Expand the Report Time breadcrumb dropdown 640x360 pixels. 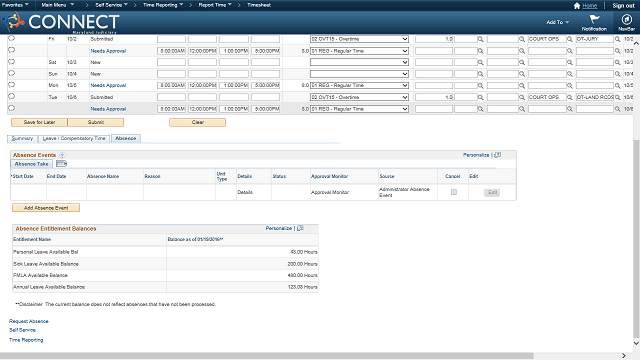point(215,5)
